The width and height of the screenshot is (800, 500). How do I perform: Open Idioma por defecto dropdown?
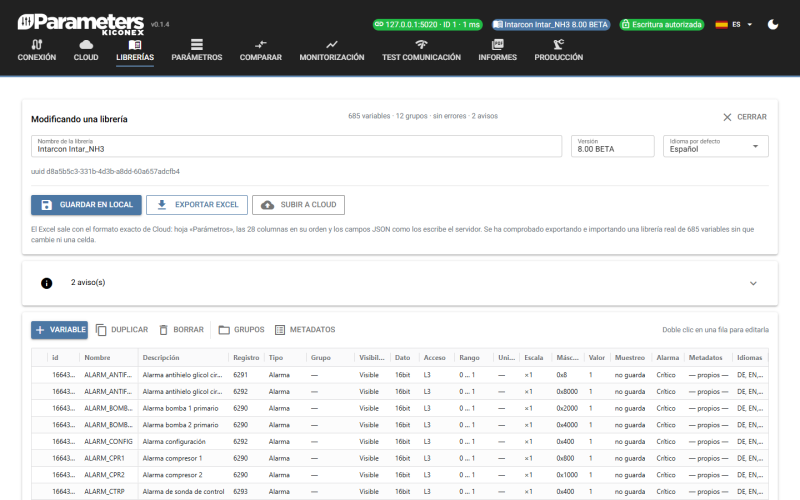715,146
